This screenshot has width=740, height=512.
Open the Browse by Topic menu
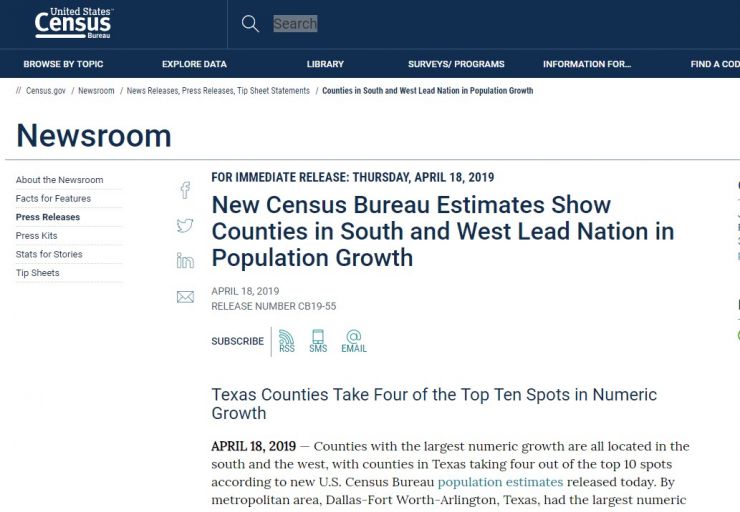pos(63,64)
